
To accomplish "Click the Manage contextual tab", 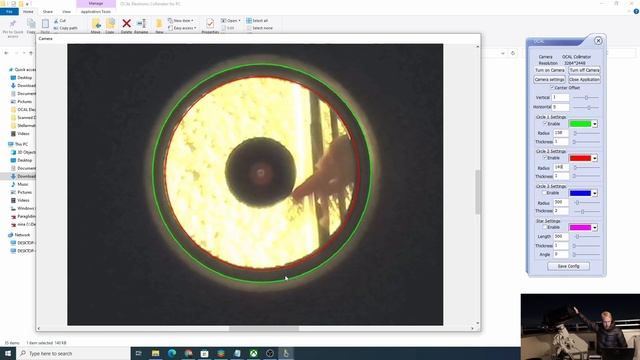I will (x=96, y=3).
